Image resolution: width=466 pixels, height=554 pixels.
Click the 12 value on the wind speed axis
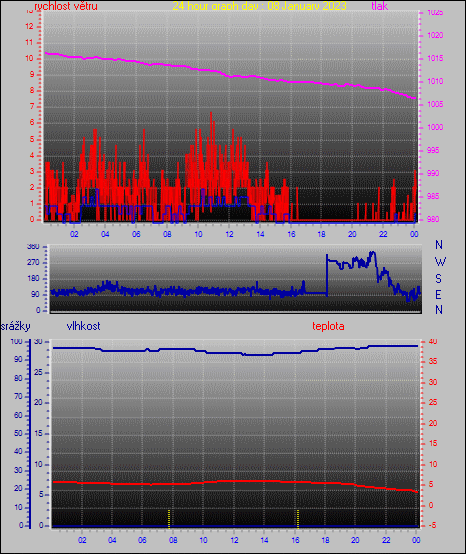29,26
